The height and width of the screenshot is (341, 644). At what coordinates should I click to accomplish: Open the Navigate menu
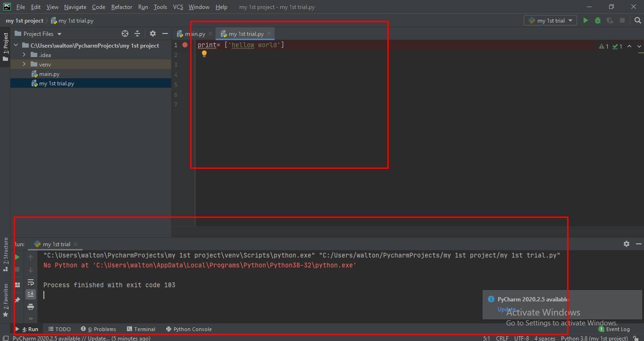75,7
